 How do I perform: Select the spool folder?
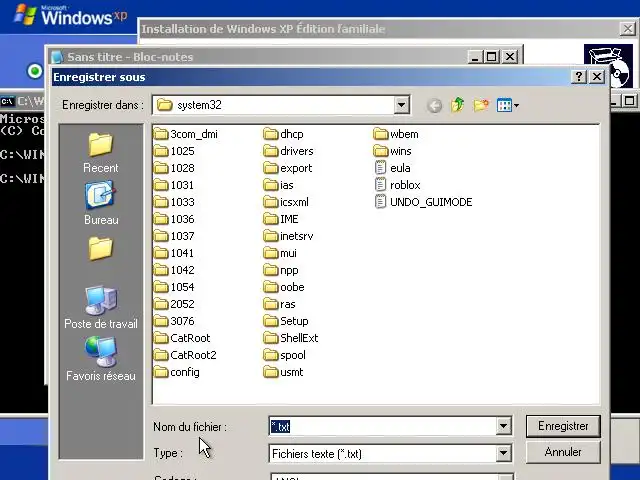tap(285, 355)
